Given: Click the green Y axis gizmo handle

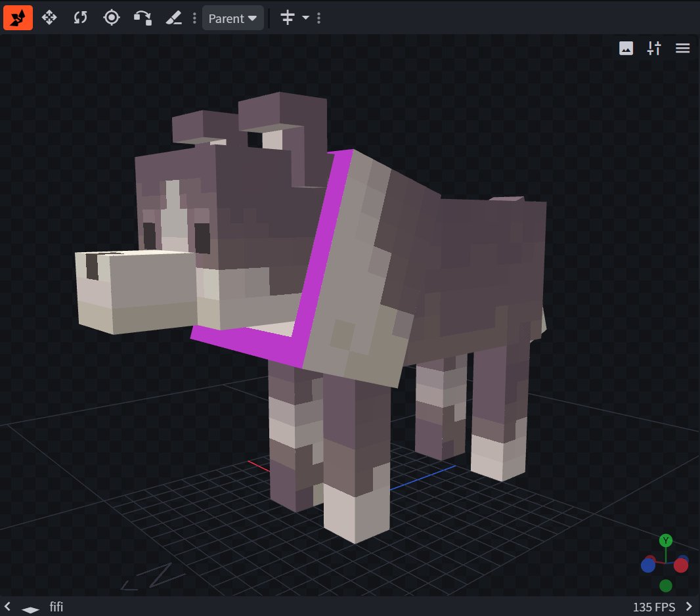Looking at the screenshot, I should click(666, 540).
